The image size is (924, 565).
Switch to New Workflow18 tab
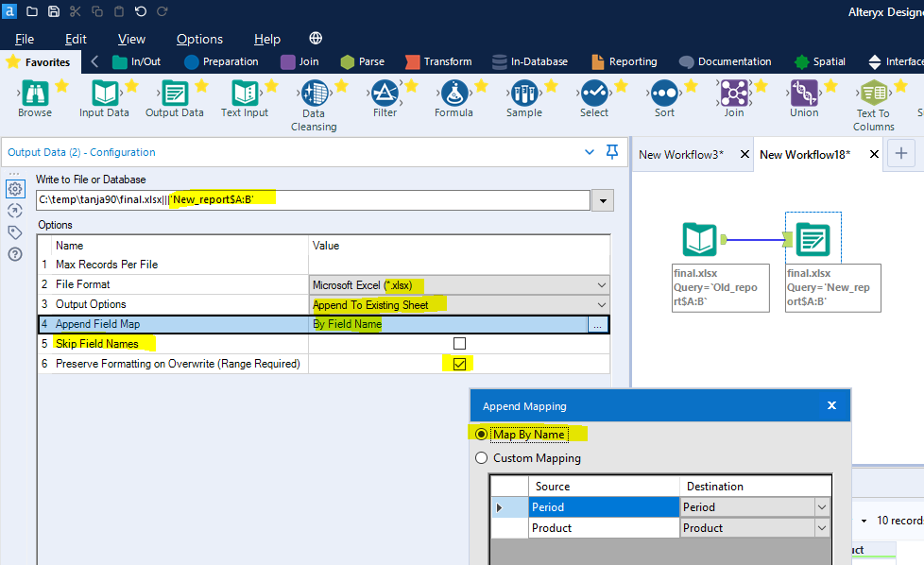pos(805,154)
